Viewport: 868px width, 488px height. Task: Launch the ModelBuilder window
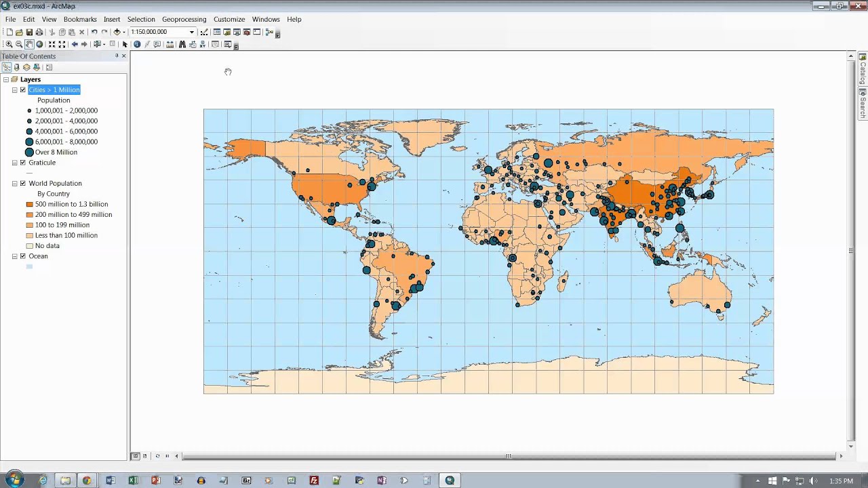[x=269, y=32]
